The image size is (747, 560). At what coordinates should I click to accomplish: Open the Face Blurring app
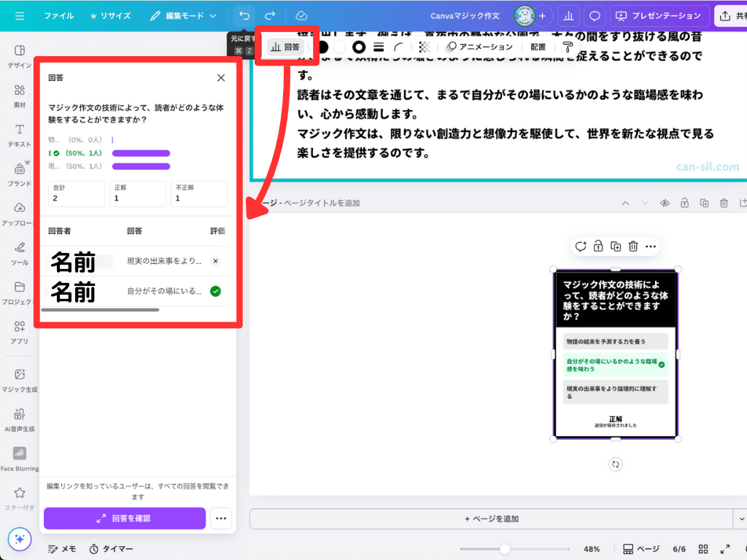20,459
